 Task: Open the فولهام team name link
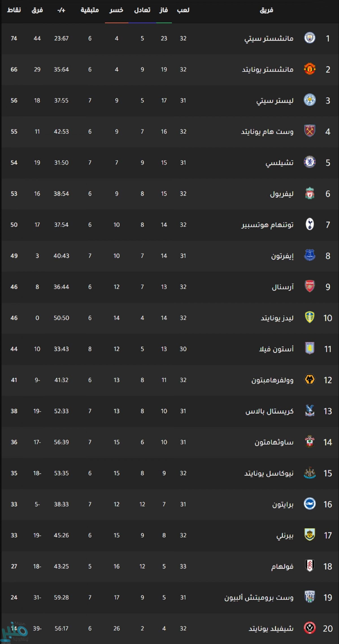coord(282,566)
